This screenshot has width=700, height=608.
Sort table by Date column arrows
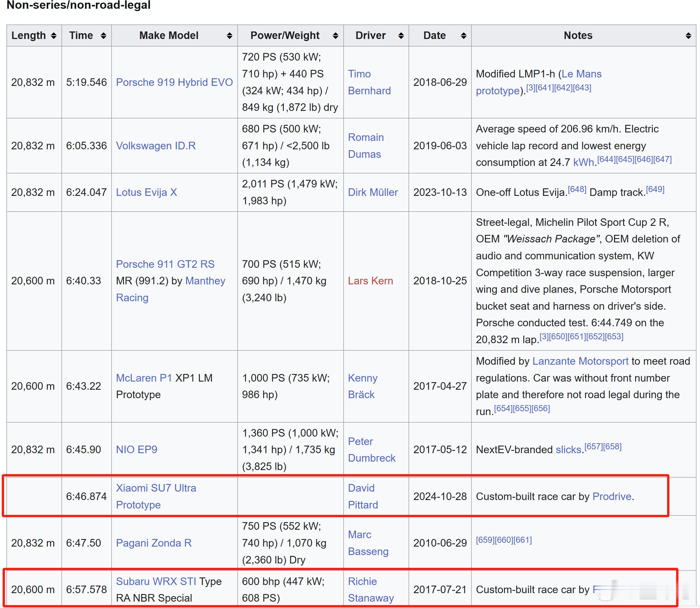(463, 36)
